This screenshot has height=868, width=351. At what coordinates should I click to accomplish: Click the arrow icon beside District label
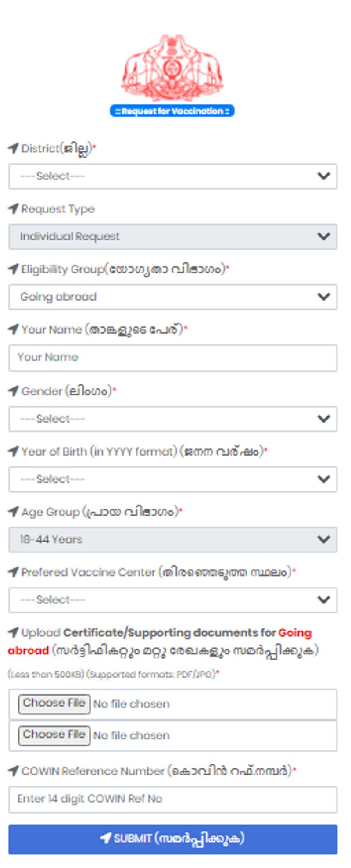pyautogui.click(x=14, y=148)
